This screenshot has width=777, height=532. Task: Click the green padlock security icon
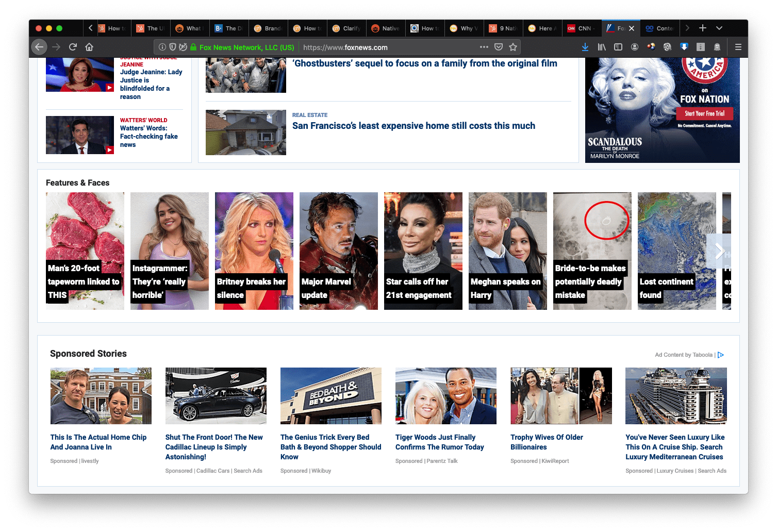193,47
